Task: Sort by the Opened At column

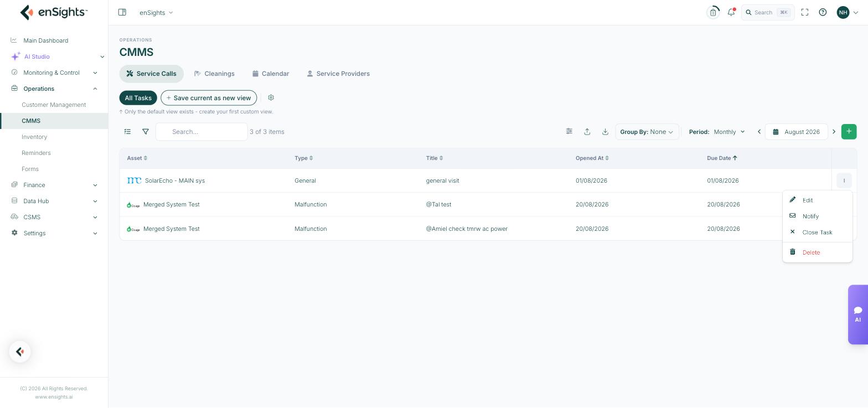Action: click(592, 158)
